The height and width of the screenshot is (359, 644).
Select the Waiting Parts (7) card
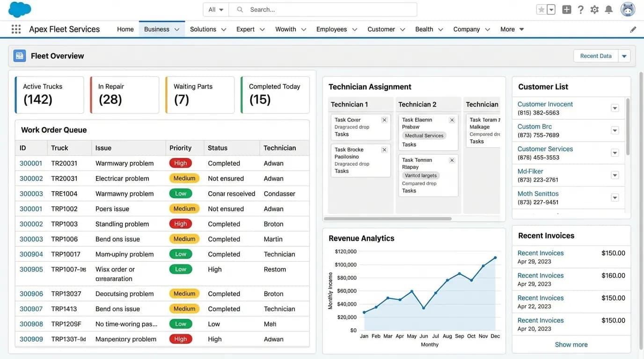[200, 95]
